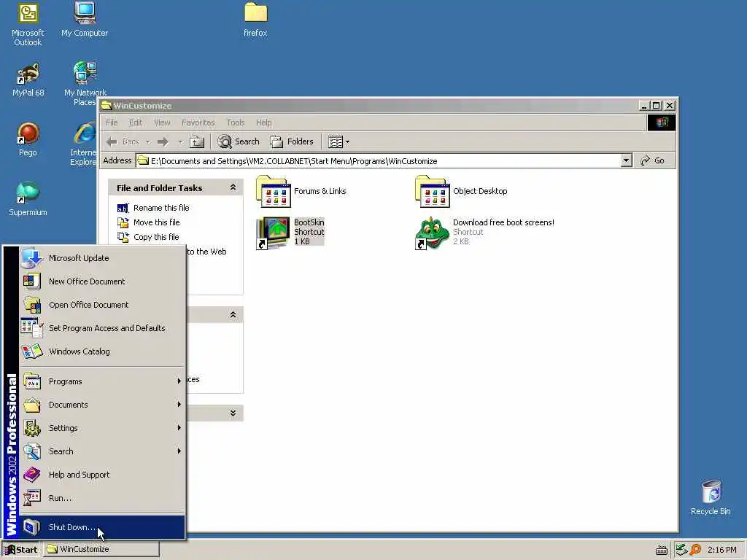Select the Supermium desktop shortcut
This screenshot has width=747, height=560.
click(x=28, y=199)
